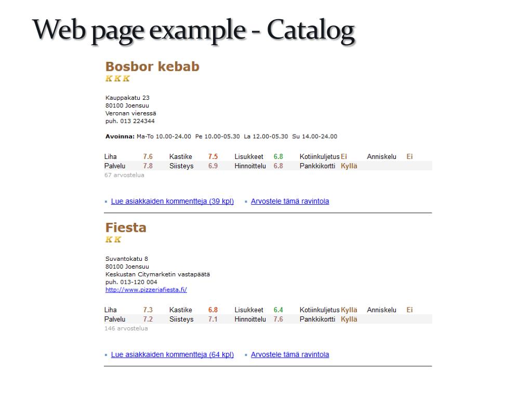This screenshot has width=532, height=399.
Task: Click Bosbor kebab's KKK rating icons
Action: (117, 78)
